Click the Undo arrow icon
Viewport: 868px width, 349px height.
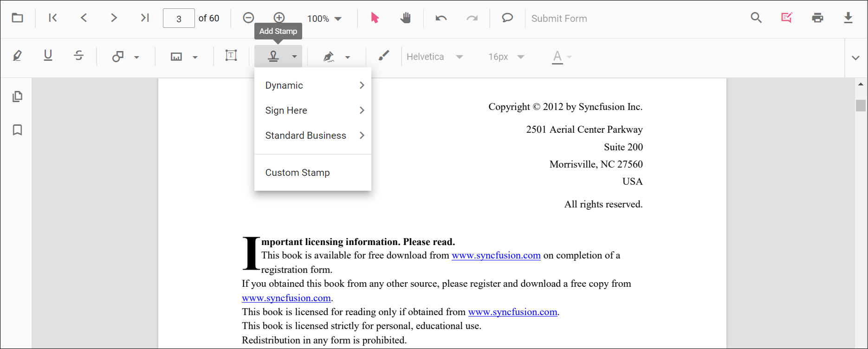441,18
